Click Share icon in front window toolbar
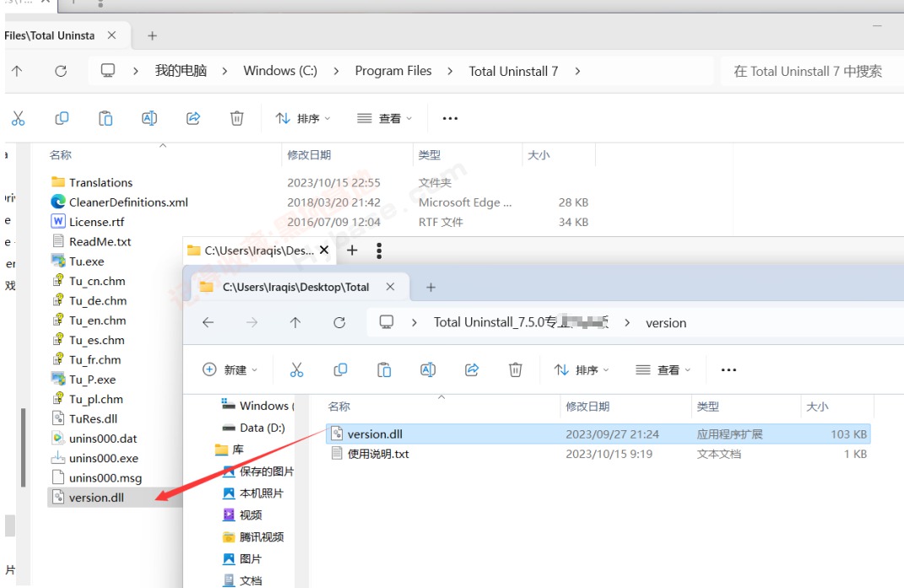Image resolution: width=904 pixels, height=588 pixels. (x=472, y=370)
